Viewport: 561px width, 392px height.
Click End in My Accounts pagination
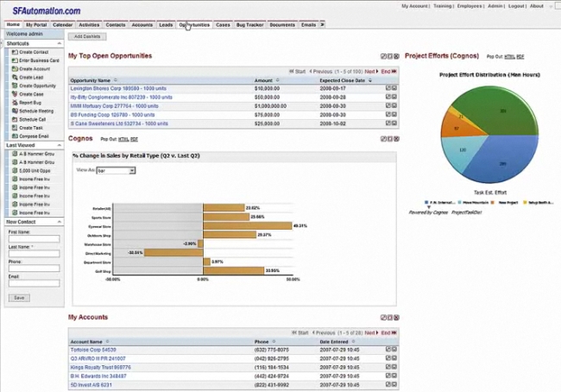(x=388, y=333)
